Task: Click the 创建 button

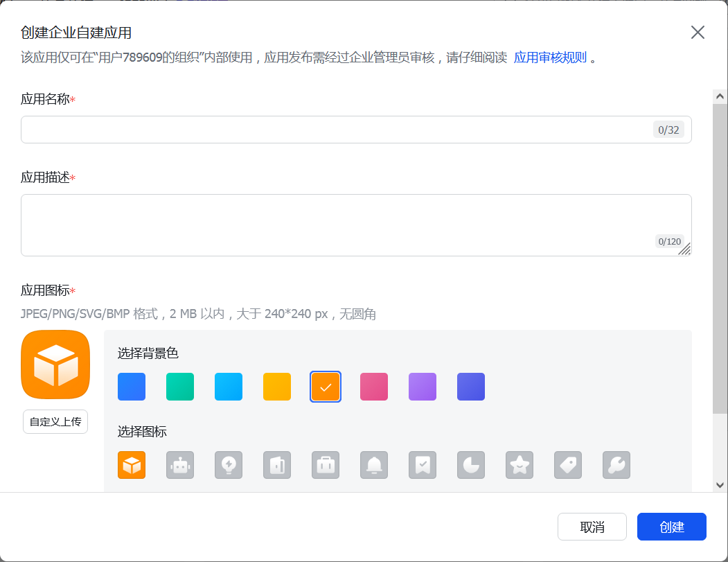Action: click(672, 527)
